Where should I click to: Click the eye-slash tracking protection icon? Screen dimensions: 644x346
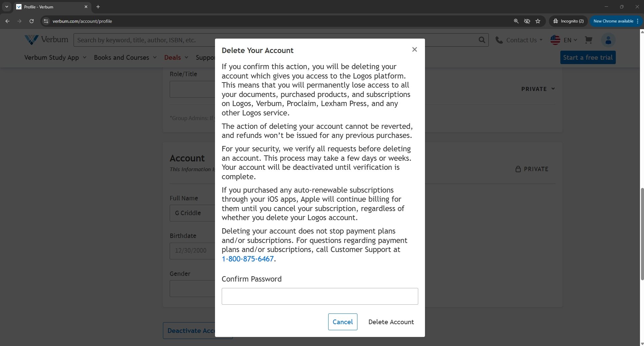coord(527,21)
